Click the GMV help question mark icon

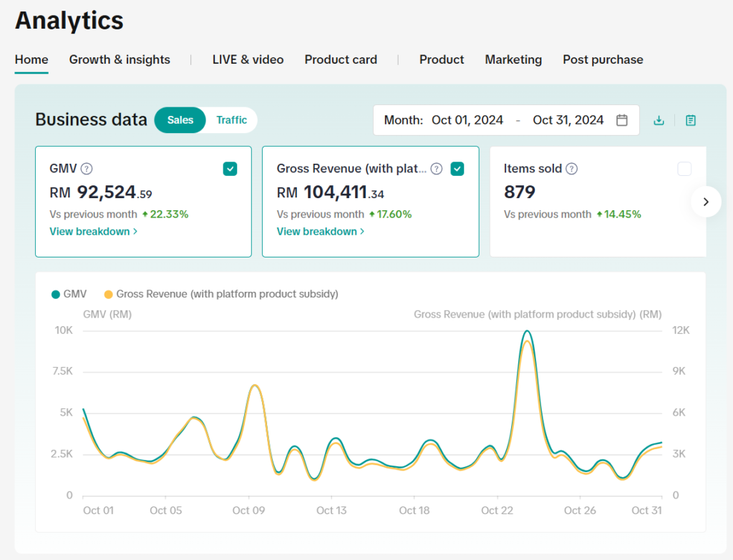pos(87,169)
